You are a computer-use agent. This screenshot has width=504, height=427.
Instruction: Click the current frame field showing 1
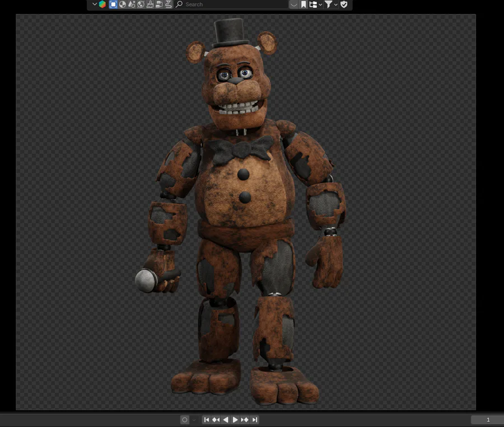click(x=487, y=420)
